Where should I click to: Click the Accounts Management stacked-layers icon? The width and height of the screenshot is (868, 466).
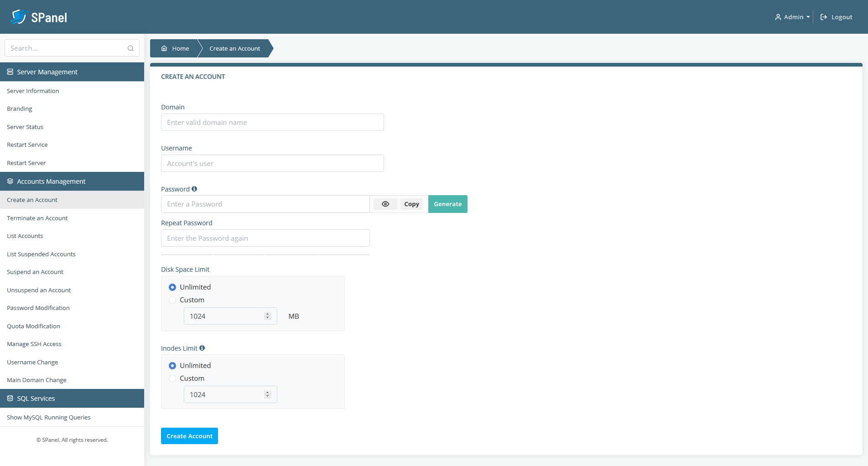click(10, 181)
